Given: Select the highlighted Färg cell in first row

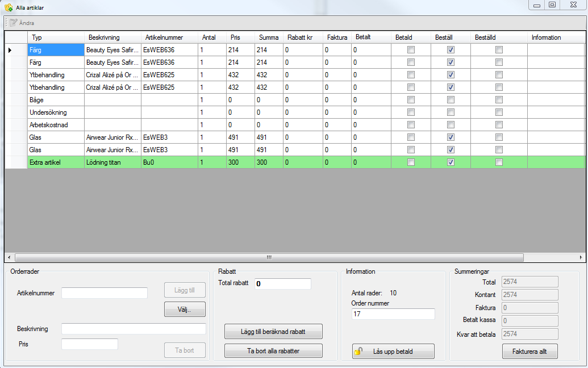Looking at the screenshot, I should (56, 50).
